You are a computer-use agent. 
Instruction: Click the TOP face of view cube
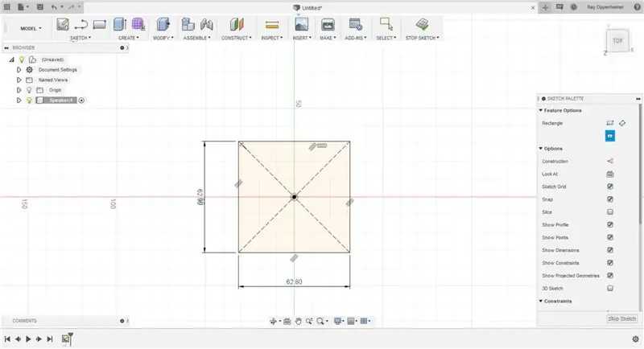coord(617,40)
